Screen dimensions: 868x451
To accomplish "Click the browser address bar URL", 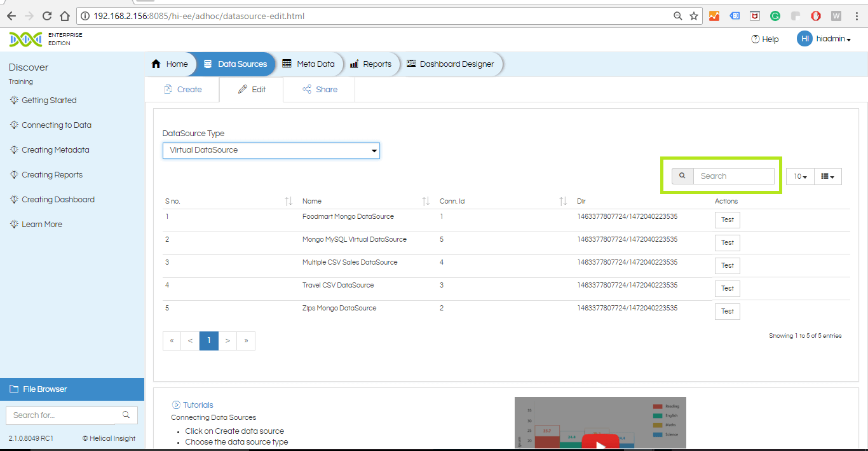I will tap(199, 16).
